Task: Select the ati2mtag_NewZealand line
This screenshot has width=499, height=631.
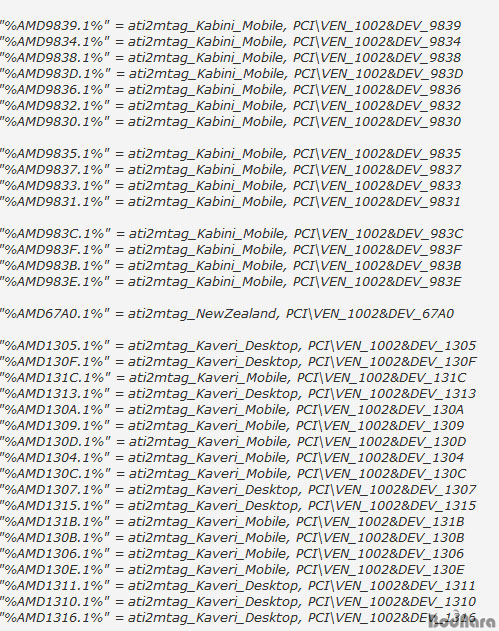Action: click(227, 313)
